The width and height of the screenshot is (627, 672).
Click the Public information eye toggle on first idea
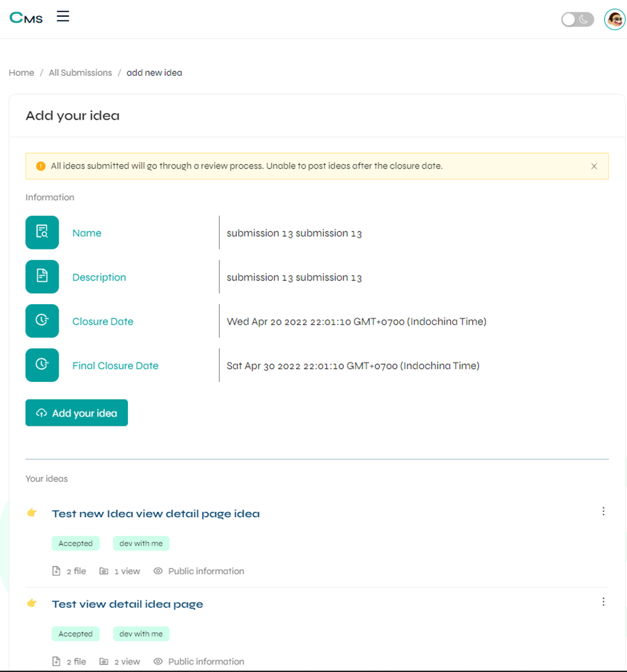point(158,570)
